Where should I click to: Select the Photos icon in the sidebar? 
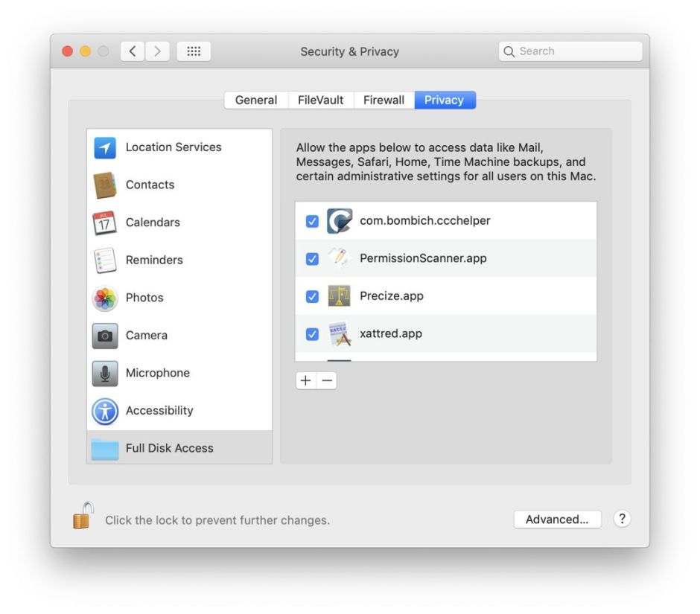105,298
